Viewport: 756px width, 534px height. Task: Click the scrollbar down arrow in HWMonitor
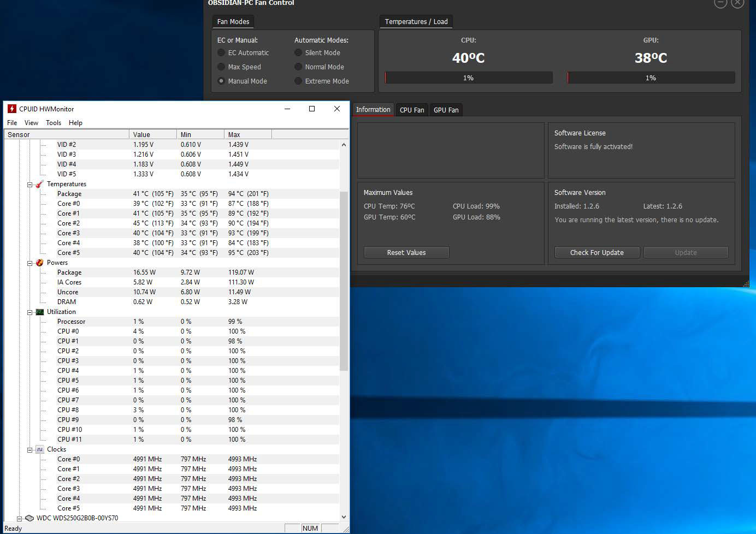click(x=344, y=517)
